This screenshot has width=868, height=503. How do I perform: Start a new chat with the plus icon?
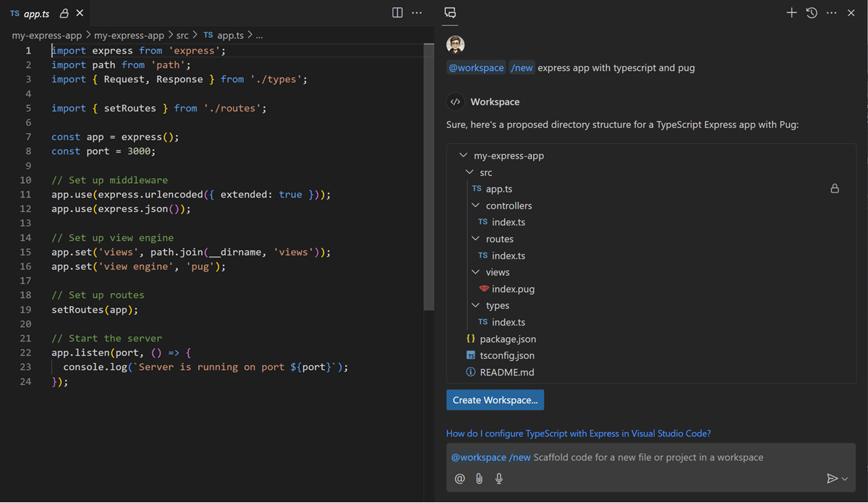pyautogui.click(x=791, y=12)
